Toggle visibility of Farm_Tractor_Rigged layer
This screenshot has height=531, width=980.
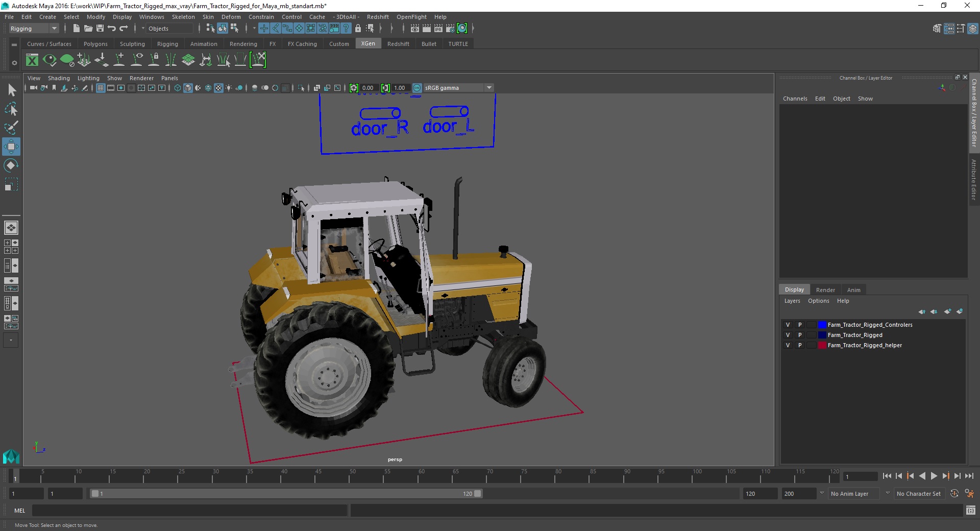click(788, 335)
